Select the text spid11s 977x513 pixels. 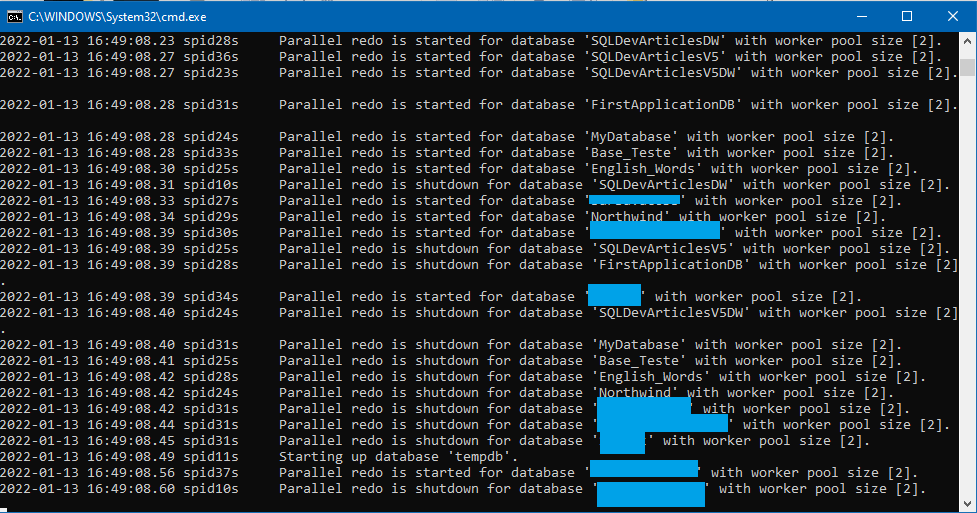coord(211,457)
